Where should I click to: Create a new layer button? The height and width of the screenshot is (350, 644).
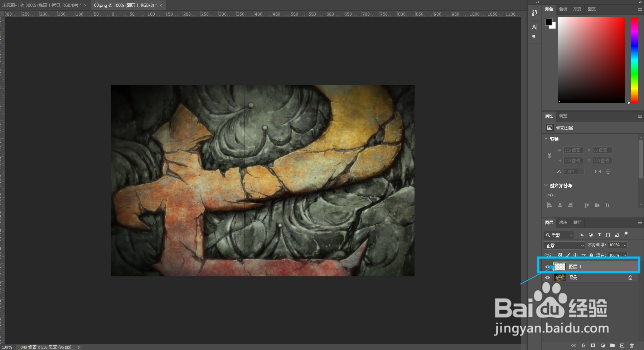pos(622,346)
